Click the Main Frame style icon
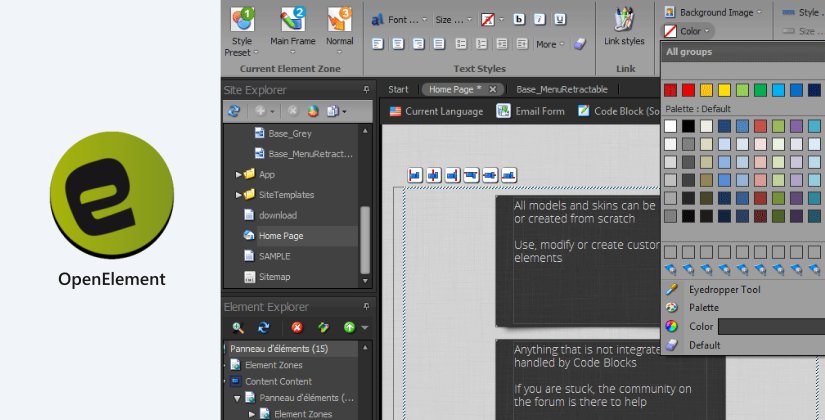This screenshot has height=420, width=825. tap(292, 19)
